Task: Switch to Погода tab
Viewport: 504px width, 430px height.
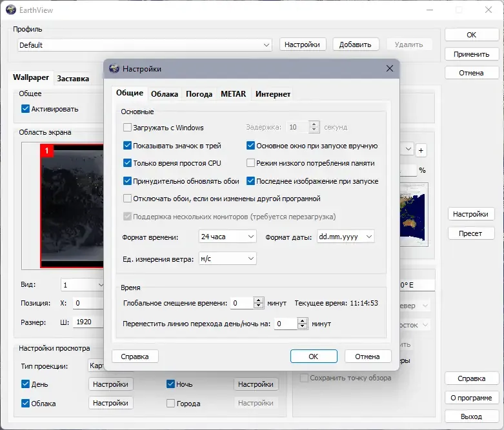Action: (199, 94)
